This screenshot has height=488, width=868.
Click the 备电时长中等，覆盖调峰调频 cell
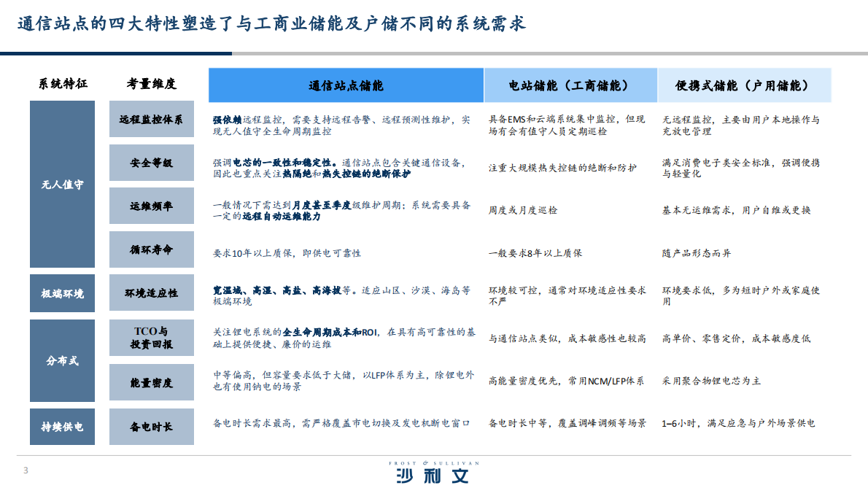pos(567,423)
